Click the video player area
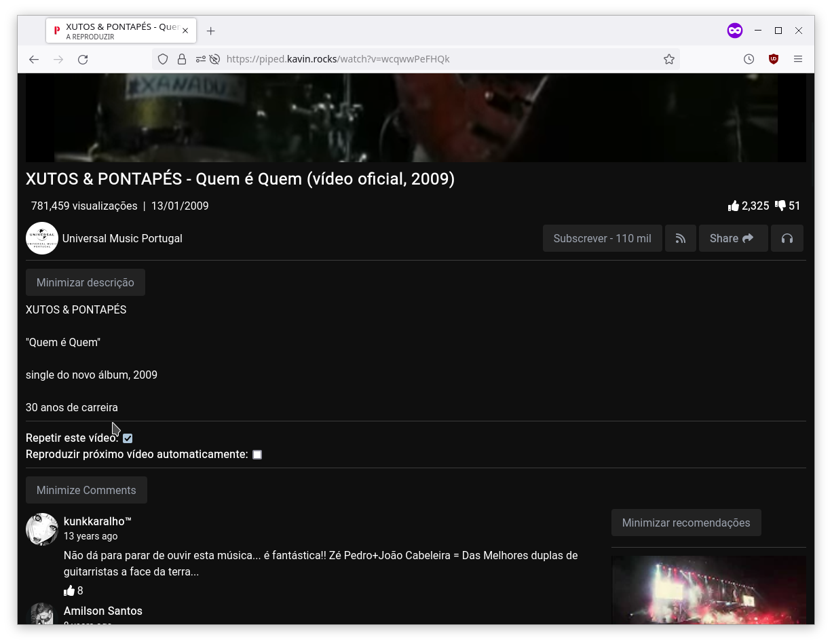832x644 pixels. pyautogui.click(x=416, y=117)
